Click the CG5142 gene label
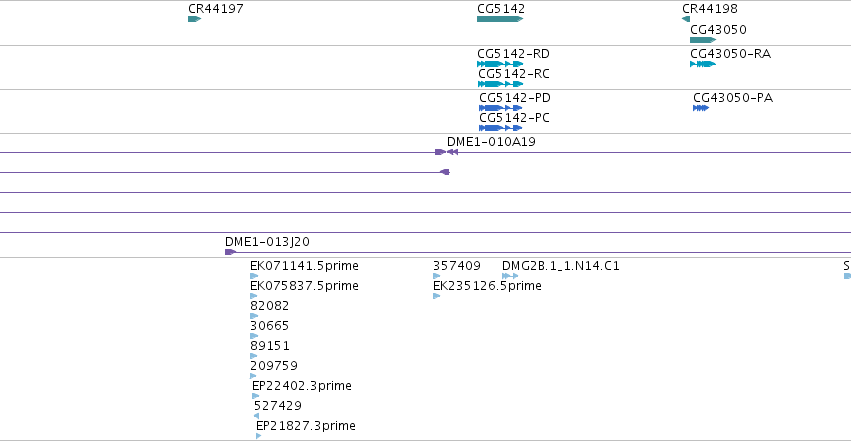This screenshot has height=441, width=851. coord(501,9)
